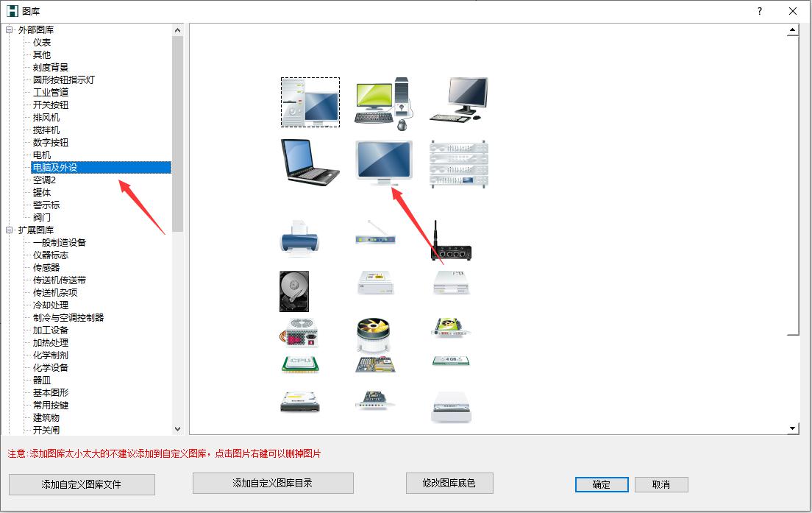Collapse the 扩展图库 tree node
812x513 pixels.
(x=10, y=230)
